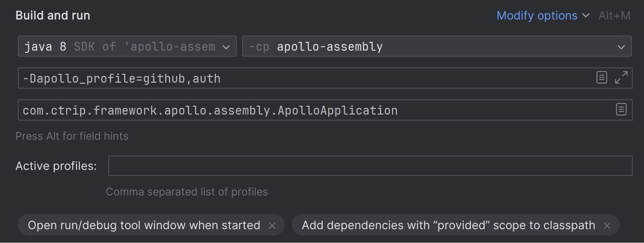Screen dimensions: 644x243
Task: Click the "Build and run" section heading
Action: (x=53, y=16)
